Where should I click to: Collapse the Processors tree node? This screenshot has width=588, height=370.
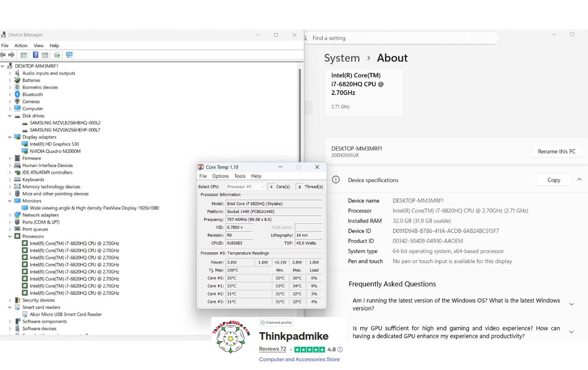pyautogui.click(x=10, y=236)
